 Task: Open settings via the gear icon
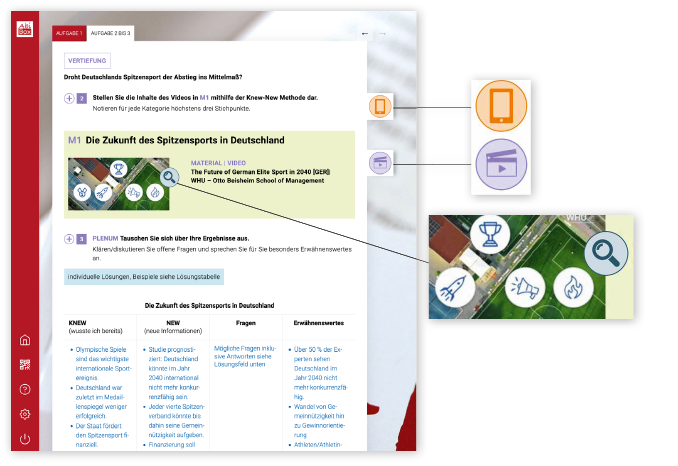tap(25, 414)
